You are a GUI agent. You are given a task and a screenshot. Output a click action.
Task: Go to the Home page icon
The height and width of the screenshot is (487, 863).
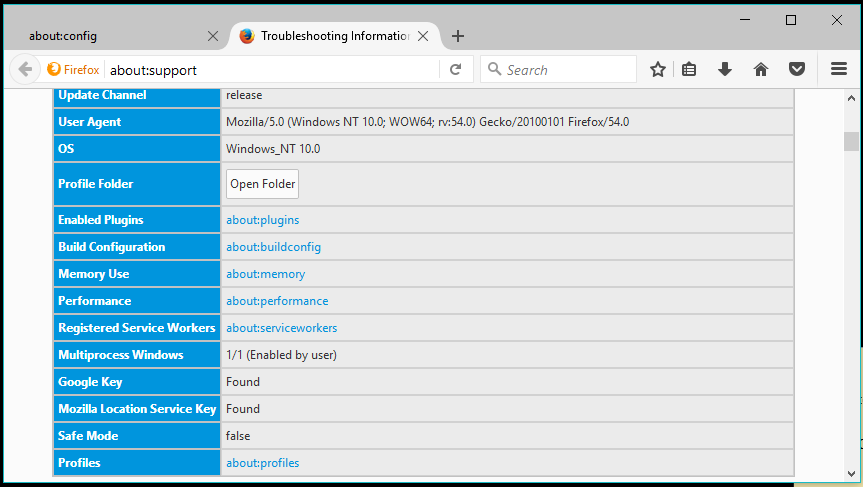(x=761, y=70)
